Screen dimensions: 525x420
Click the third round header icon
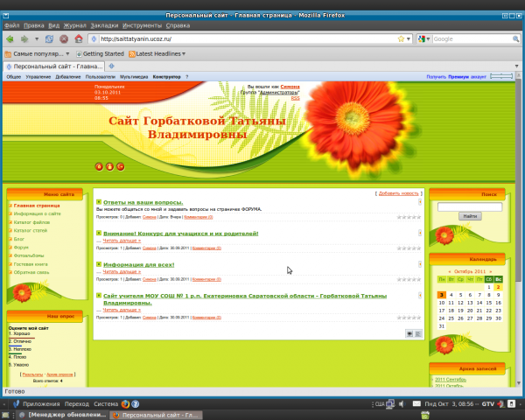[x=120, y=166]
